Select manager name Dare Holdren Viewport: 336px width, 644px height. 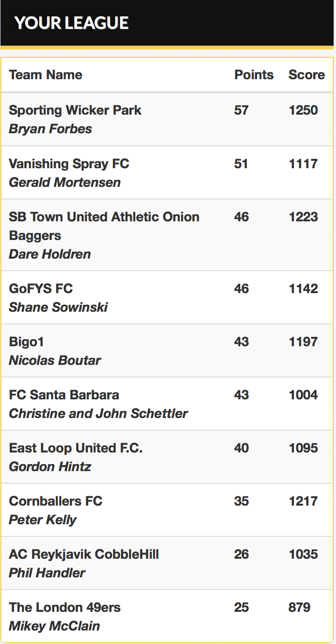tap(50, 254)
